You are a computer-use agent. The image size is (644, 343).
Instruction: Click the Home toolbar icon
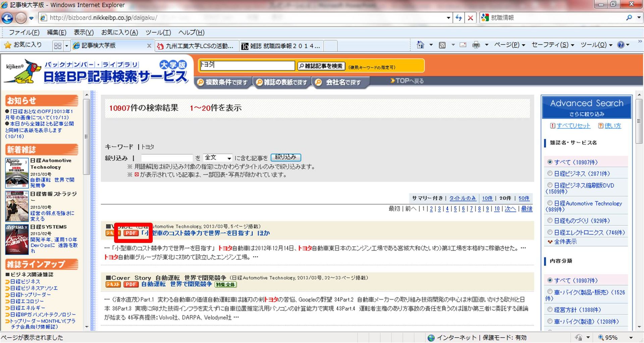click(x=420, y=45)
